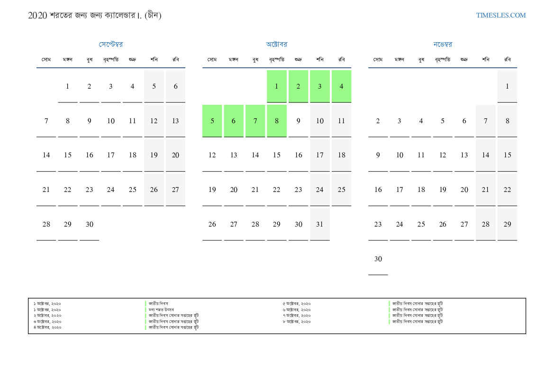Select September 30 in the calendar
Screen dimensions: 554x392
pos(90,224)
